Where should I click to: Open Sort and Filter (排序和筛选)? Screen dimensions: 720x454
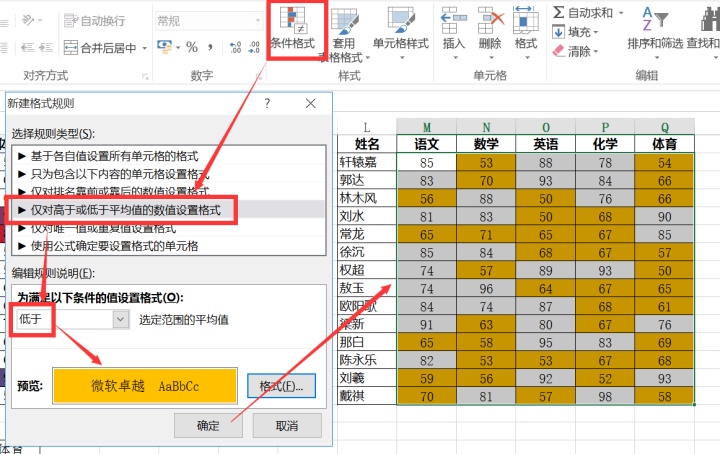point(655,33)
